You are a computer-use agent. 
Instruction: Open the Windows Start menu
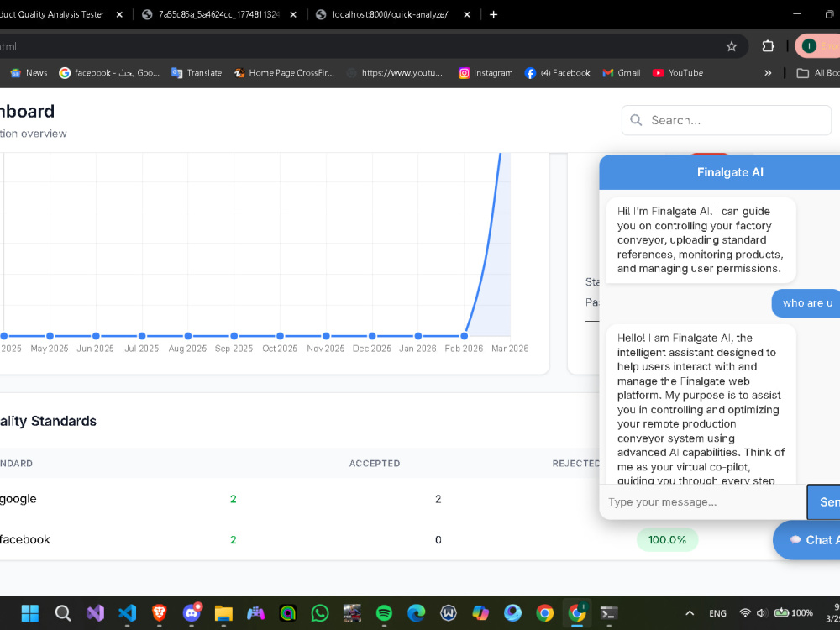tap(30, 613)
